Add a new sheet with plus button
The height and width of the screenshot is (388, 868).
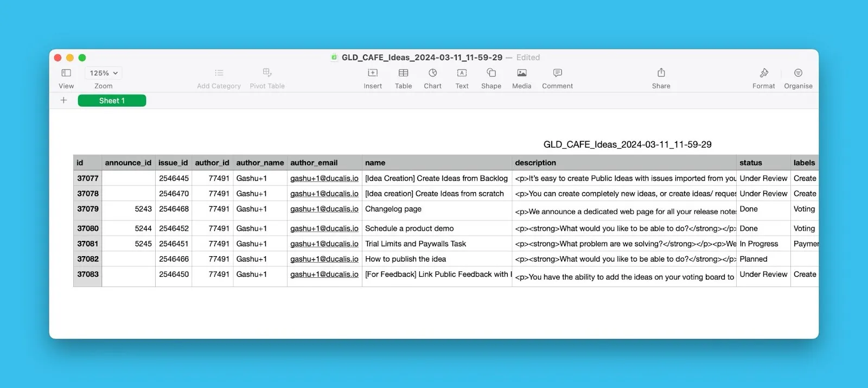63,100
